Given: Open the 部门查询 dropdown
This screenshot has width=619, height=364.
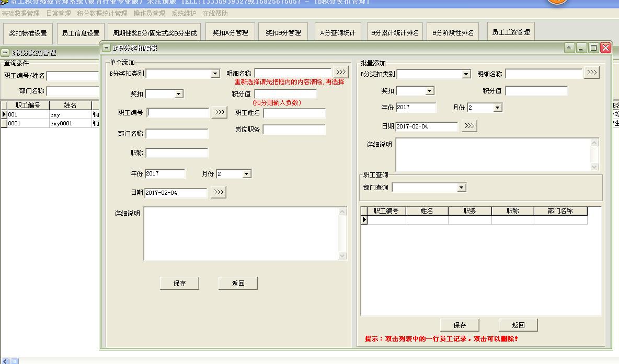Looking at the screenshot, I should (x=461, y=186).
